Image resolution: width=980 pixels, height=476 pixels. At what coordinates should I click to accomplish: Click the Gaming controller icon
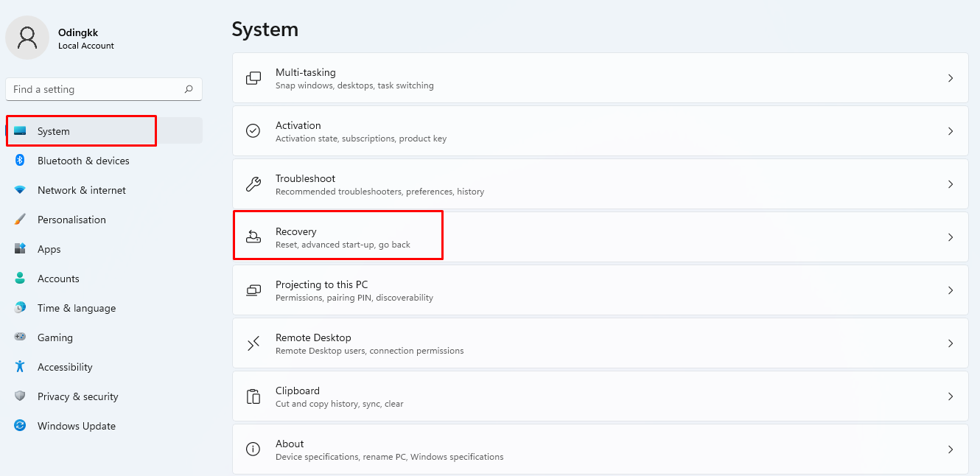[21, 337]
